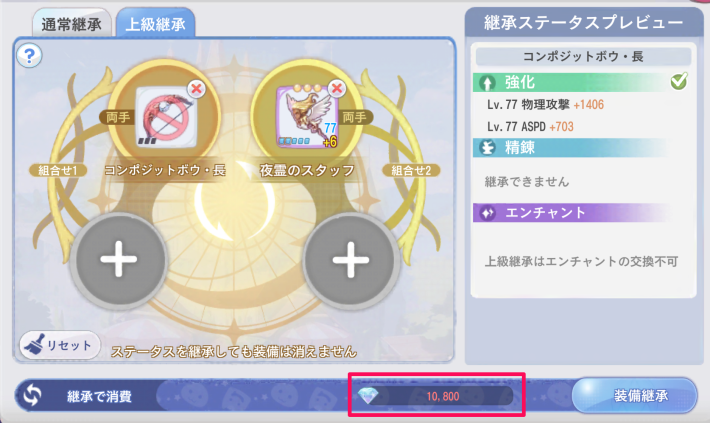
Task: Click the refresh arrows icon beside 継承で消費
Action: point(32,395)
